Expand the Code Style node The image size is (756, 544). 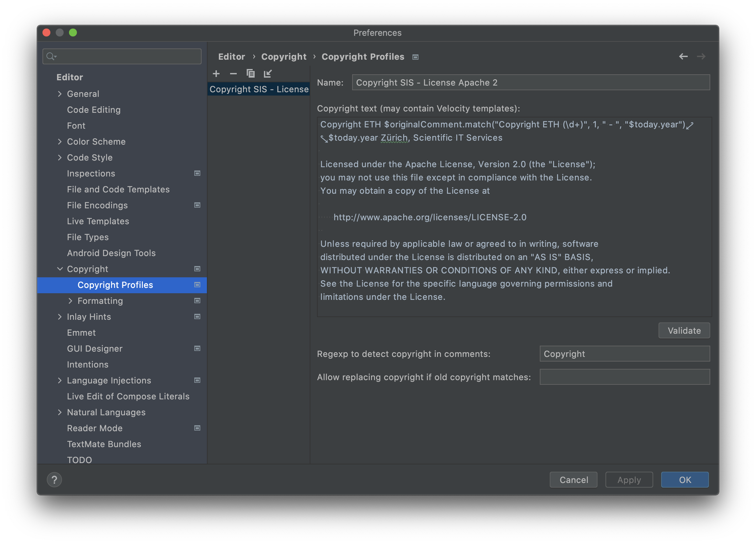click(x=60, y=158)
